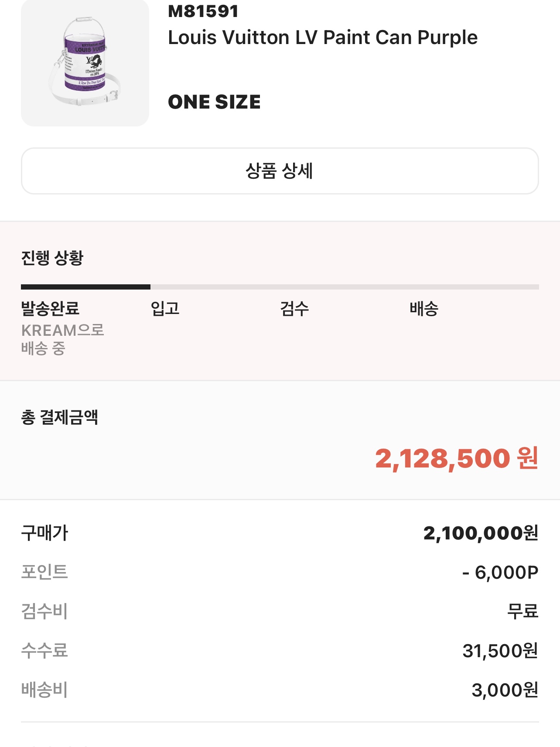
Task: Tap the 포인트 -6,000P row
Action: (280, 572)
